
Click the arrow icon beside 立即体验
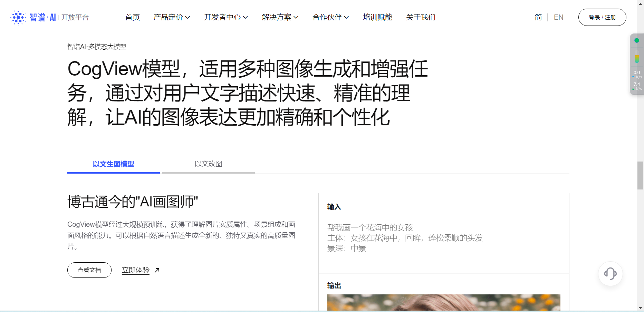(x=157, y=270)
